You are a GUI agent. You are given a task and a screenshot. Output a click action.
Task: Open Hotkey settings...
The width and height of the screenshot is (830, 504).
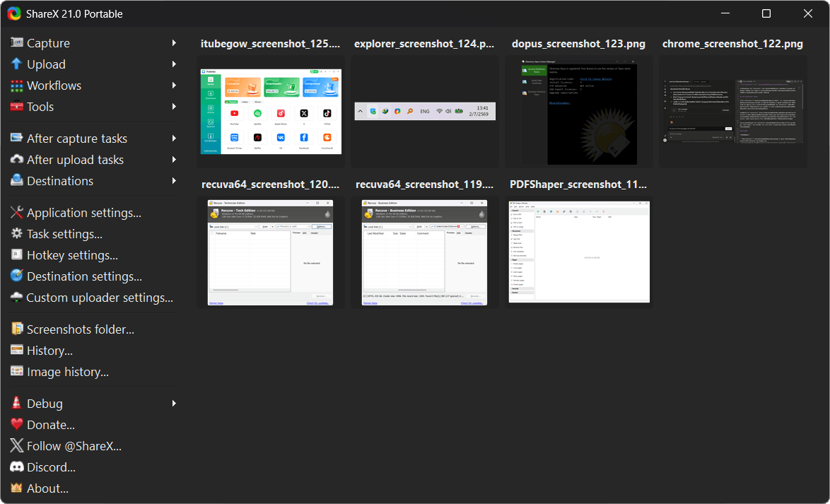pos(72,255)
